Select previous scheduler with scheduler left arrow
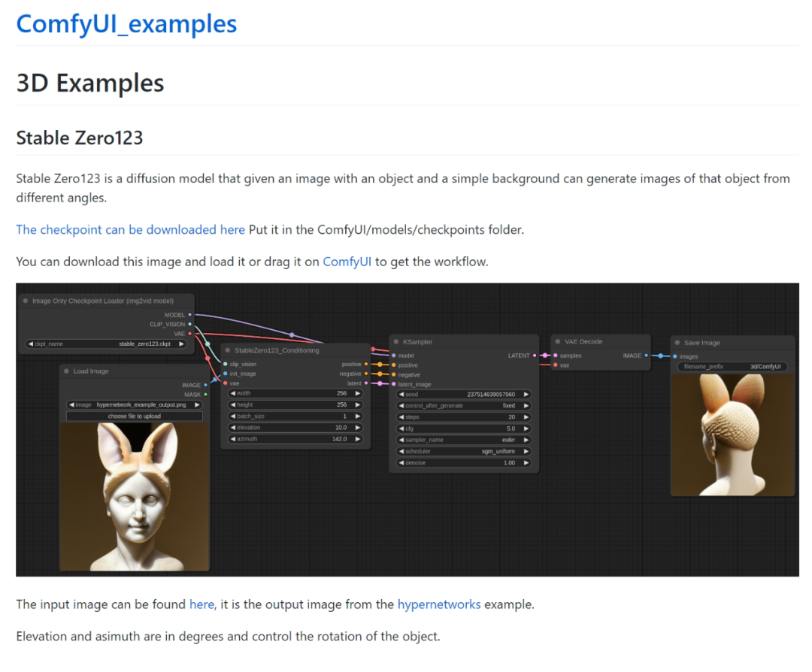This screenshot has width=812, height=672. 401,452
